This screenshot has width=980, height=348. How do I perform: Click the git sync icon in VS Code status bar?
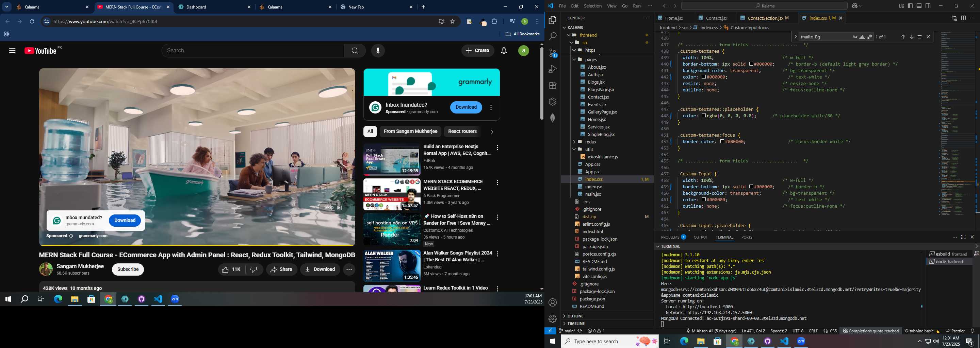(580, 331)
